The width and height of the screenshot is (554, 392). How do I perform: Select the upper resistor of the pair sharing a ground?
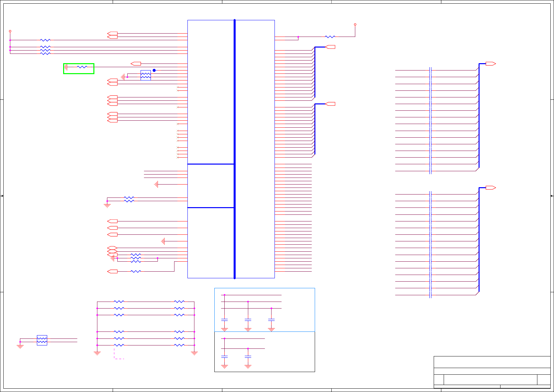(x=129, y=198)
